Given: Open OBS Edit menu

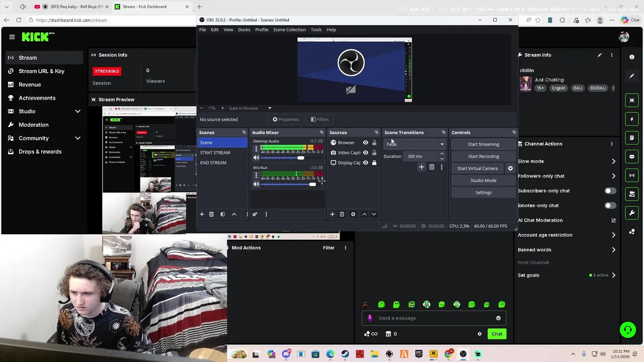Looking at the screenshot, I should 215,30.
